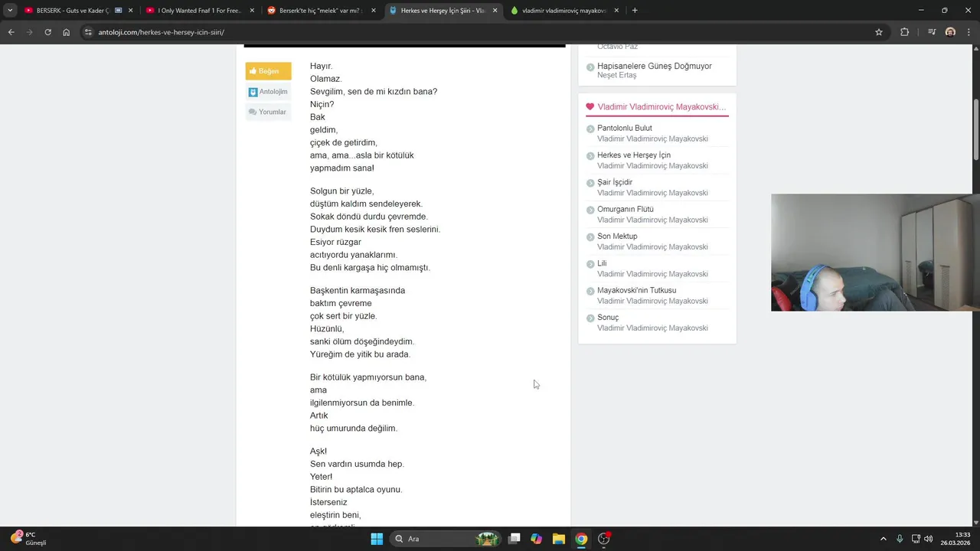
Task: Go back to previous page
Action: (x=11, y=32)
